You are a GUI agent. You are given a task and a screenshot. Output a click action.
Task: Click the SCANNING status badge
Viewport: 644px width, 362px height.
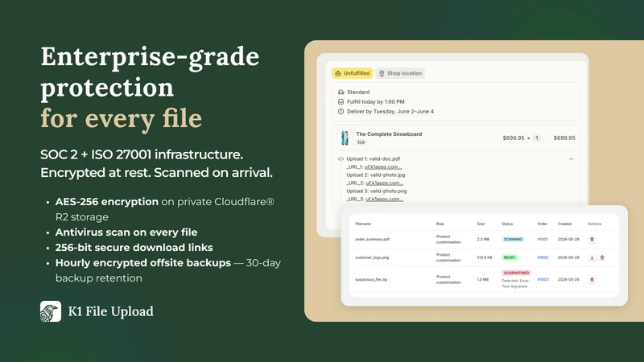click(x=513, y=239)
